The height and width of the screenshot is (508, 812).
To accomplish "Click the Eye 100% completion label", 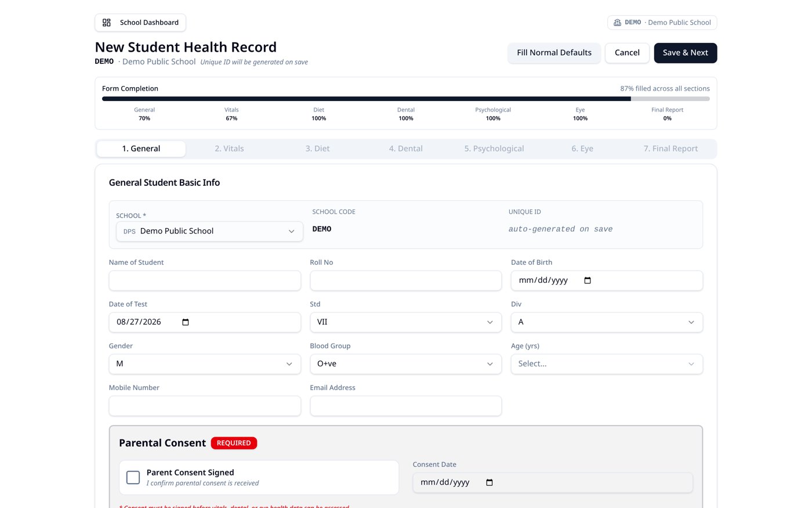I will point(580,114).
